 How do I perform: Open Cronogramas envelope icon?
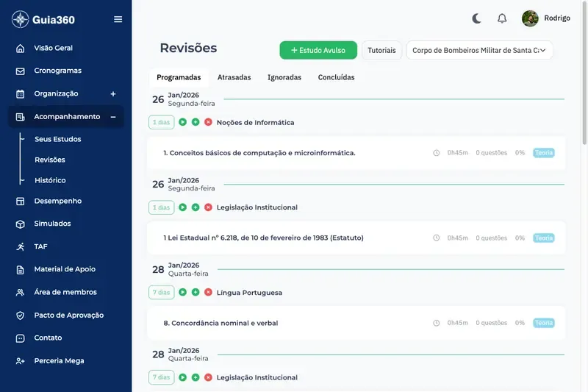(x=21, y=71)
